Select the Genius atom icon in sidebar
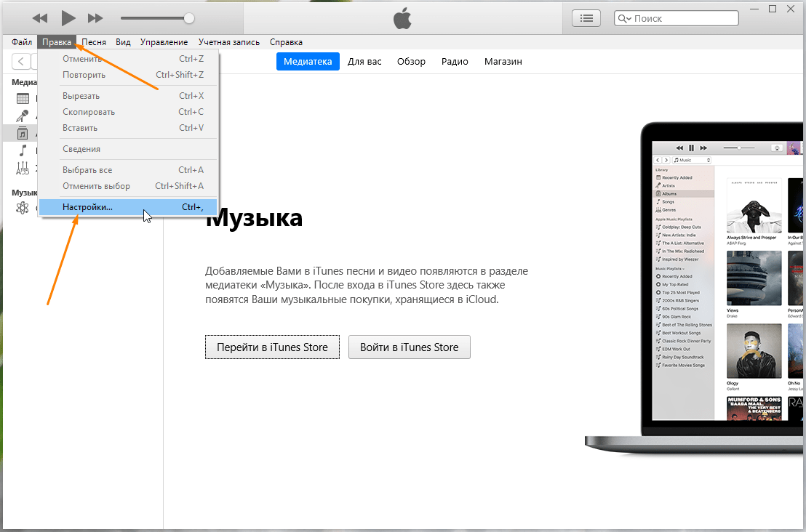This screenshot has width=806, height=532. [22, 208]
